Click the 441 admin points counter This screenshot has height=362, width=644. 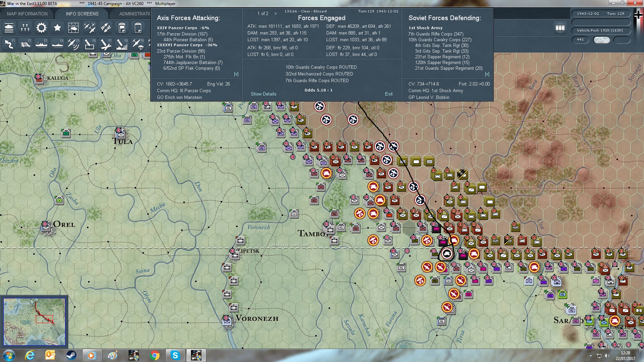[580, 40]
